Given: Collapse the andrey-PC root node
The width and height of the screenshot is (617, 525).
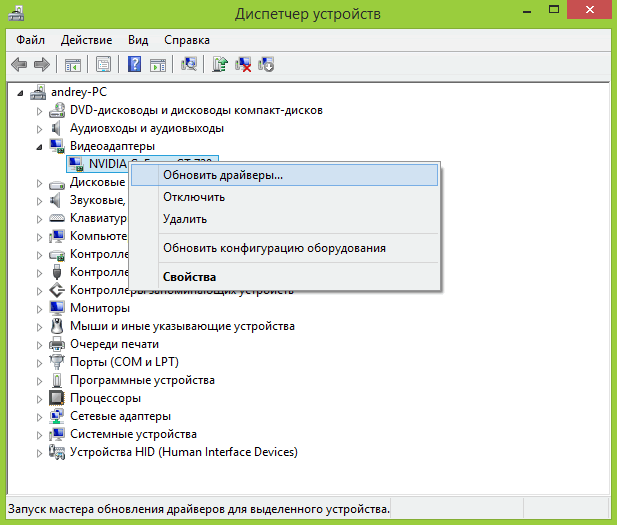Looking at the screenshot, I should tap(23, 92).
